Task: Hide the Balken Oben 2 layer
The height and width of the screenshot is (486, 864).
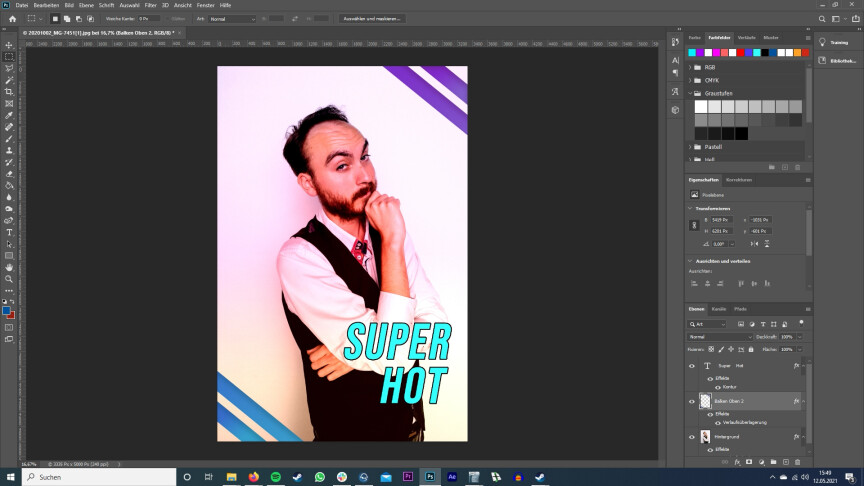Action: click(692, 401)
